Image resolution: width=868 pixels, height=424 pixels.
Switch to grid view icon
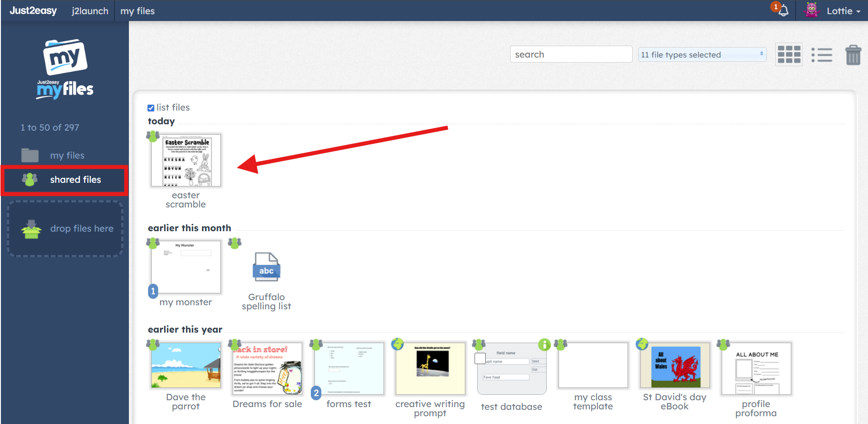coord(789,54)
